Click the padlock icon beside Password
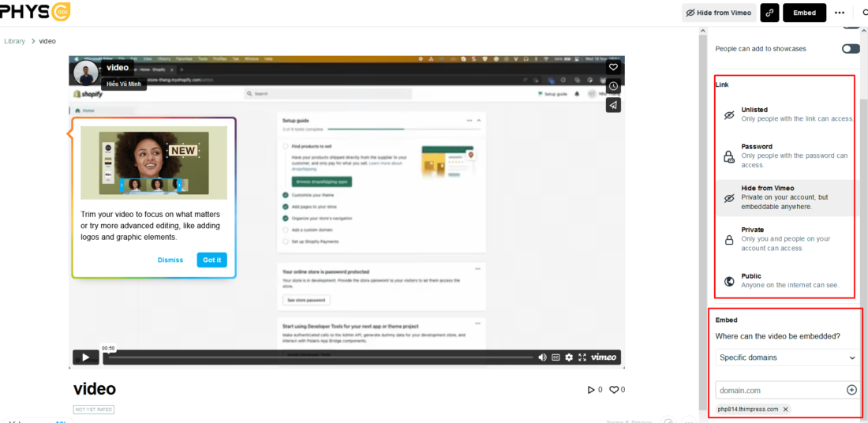Viewport: 868px width, 423px height. (x=729, y=157)
